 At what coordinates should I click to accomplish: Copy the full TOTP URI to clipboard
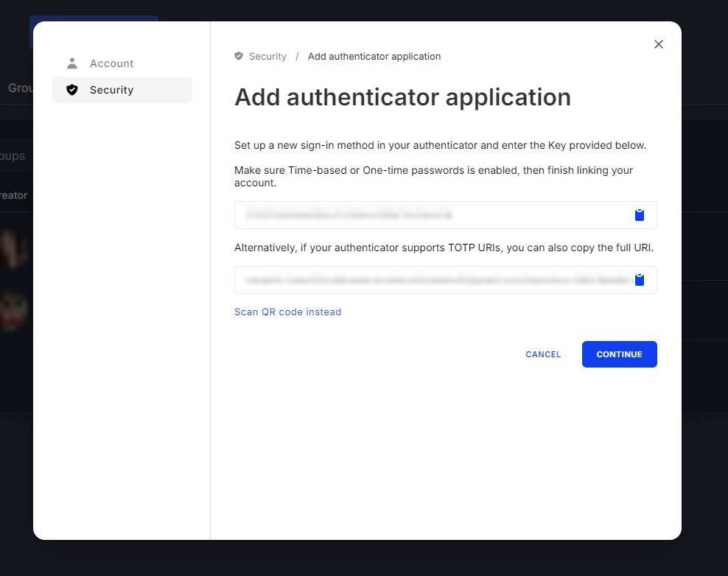tap(640, 280)
